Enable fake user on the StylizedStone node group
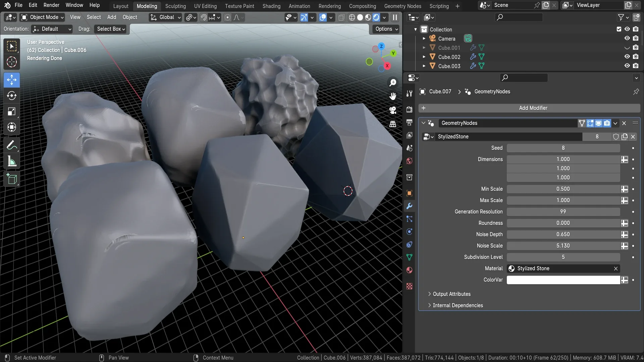 click(616, 137)
